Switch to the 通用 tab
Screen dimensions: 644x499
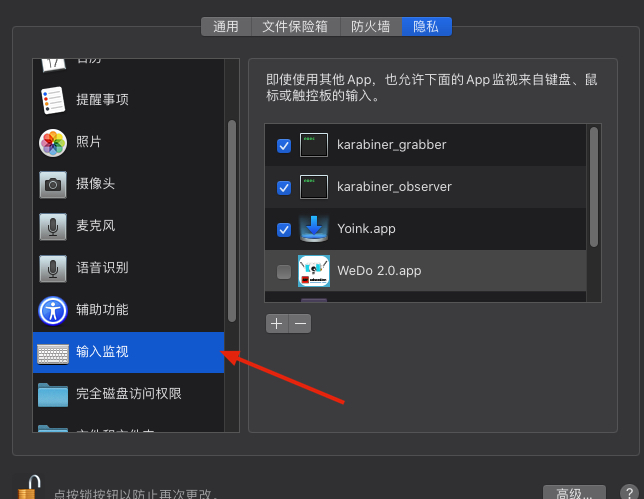pyautogui.click(x=226, y=27)
